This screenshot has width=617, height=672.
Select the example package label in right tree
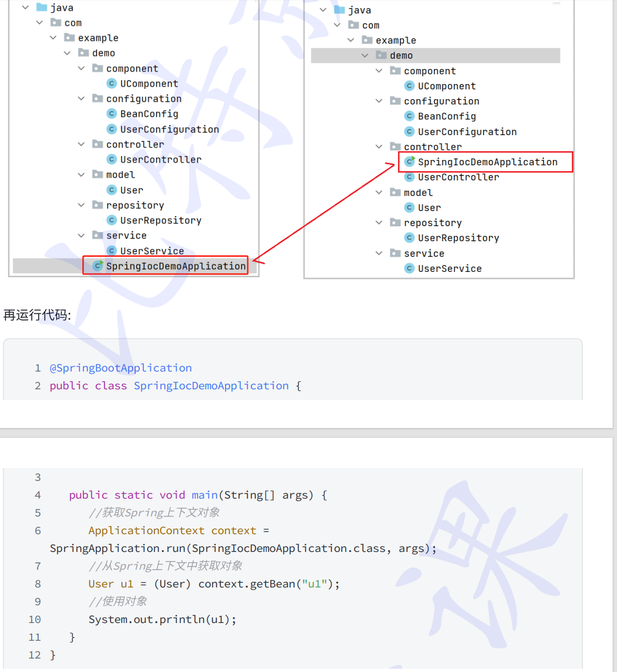[x=396, y=40]
